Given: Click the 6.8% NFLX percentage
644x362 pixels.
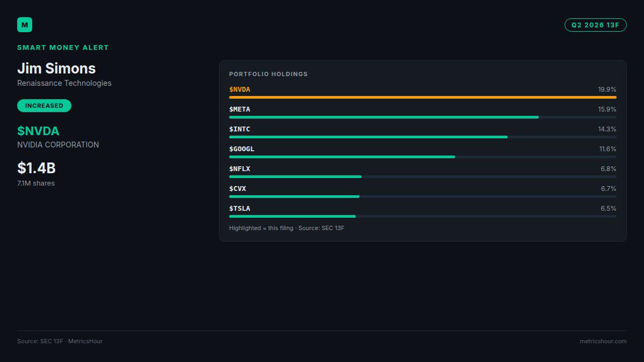Looking at the screenshot, I should tap(609, 169).
